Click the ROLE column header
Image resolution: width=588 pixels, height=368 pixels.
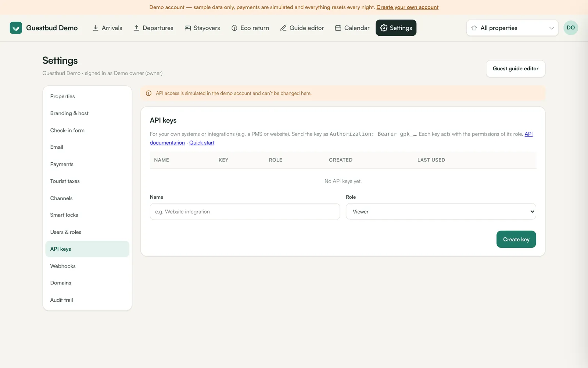click(x=276, y=160)
